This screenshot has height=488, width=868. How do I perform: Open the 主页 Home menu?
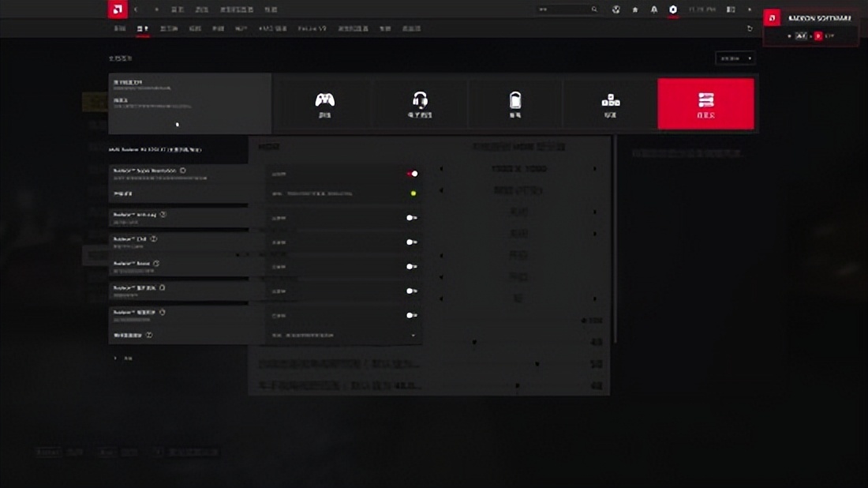(x=177, y=9)
